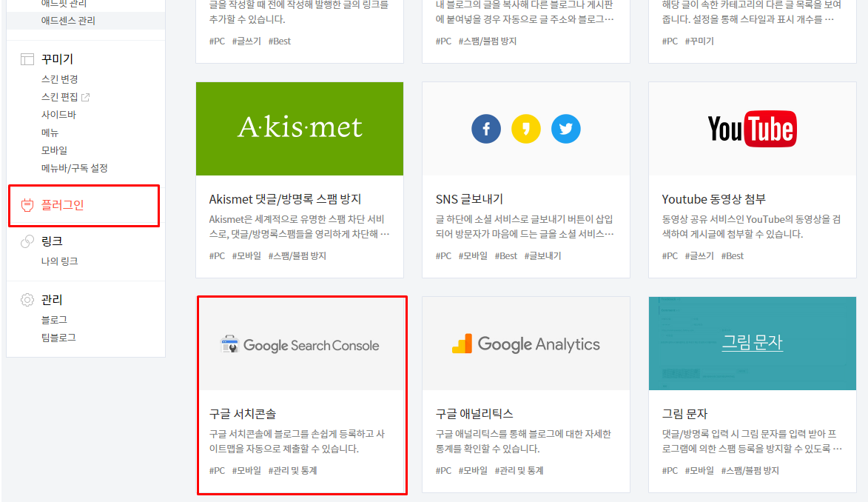Image resolution: width=868 pixels, height=502 pixels.
Task: Click 나의 링크 under 링크
Action: (x=59, y=261)
